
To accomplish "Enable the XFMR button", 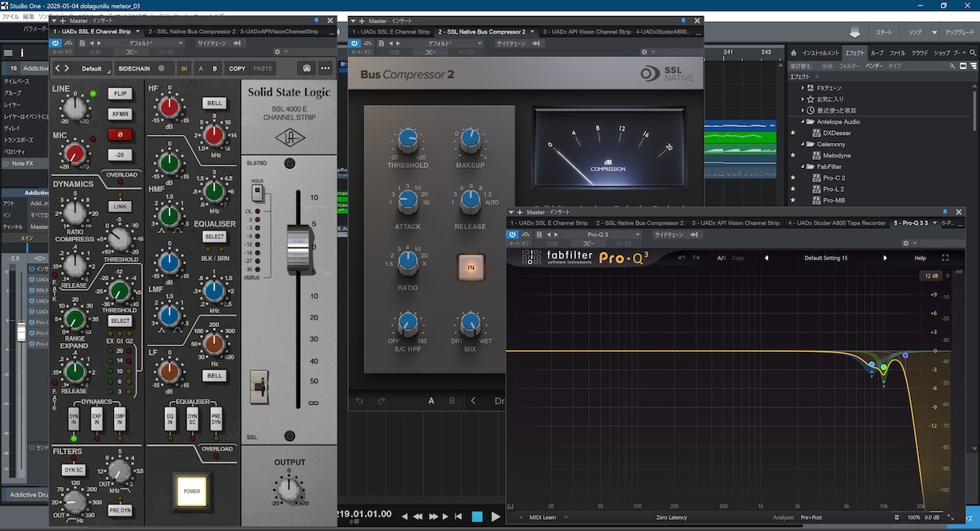I will (120, 114).
